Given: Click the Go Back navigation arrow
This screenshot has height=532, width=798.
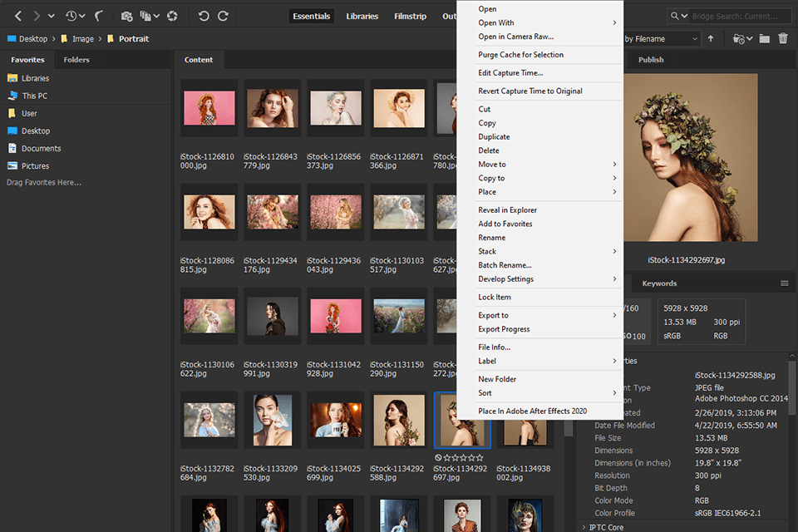Looking at the screenshot, I should (x=18, y=16).
